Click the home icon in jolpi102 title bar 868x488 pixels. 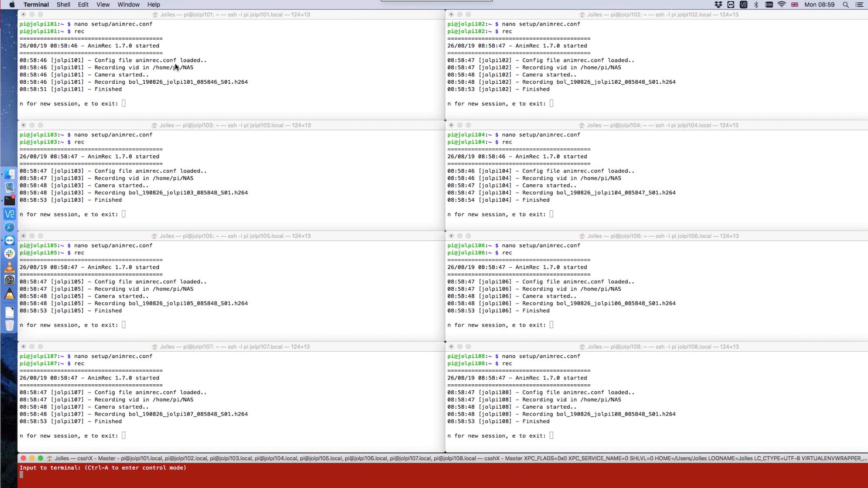[x=582, y=15]
